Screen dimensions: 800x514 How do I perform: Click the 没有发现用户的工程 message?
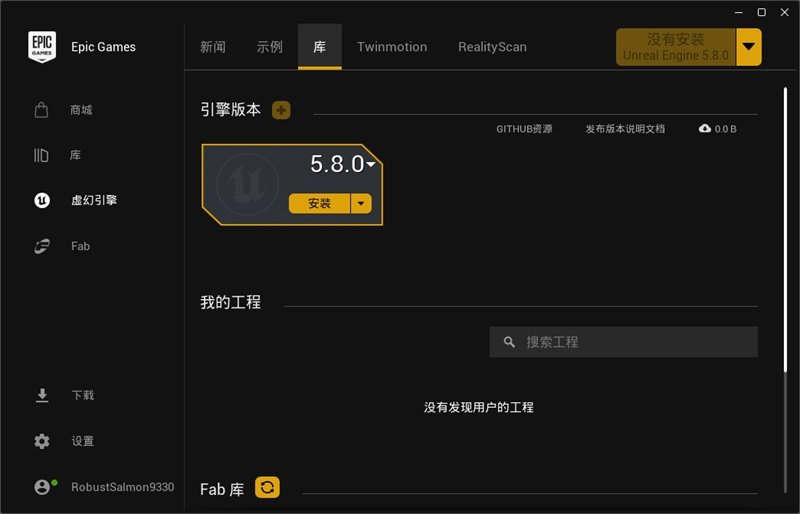(479, 407)
